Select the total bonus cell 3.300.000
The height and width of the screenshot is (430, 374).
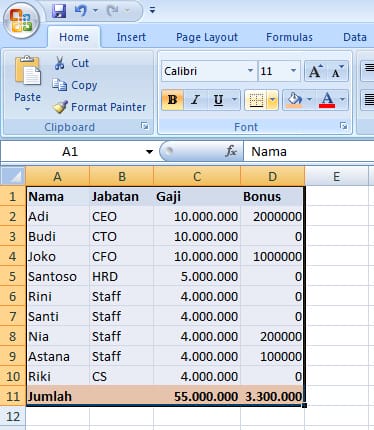[x=272, y=397]
